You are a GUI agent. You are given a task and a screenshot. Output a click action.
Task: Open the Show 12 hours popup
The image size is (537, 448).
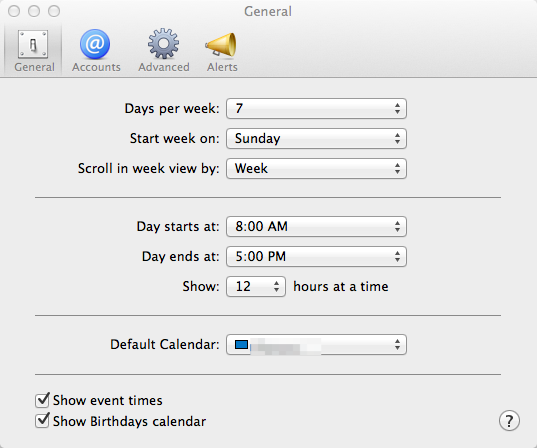256,286
